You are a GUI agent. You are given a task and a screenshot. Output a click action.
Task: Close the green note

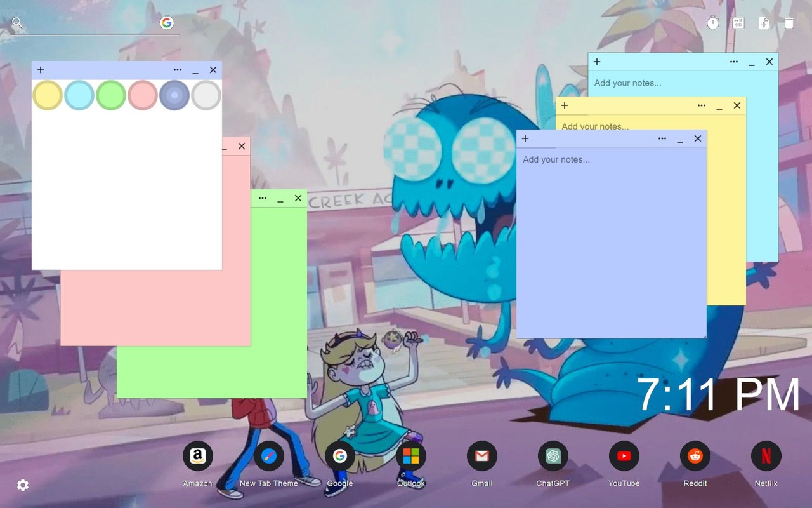pyautogui.click(x=298, y=198)
